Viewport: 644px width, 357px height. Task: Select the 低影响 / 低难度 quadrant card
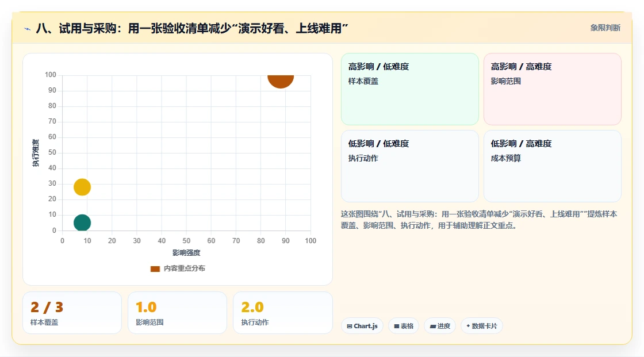click(410, 166)
